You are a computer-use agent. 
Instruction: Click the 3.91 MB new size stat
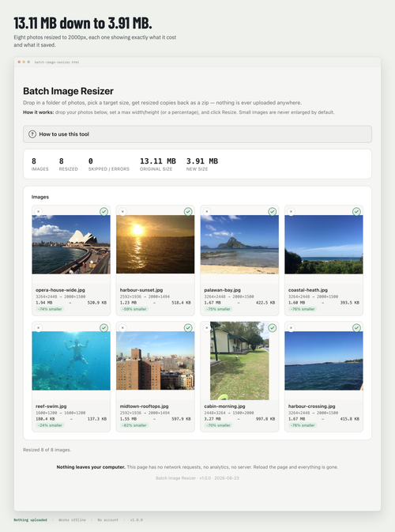coord(202,164)
